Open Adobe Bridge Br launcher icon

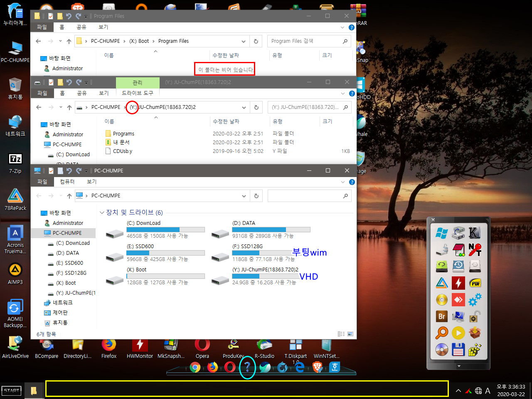[x=441, y=316]
